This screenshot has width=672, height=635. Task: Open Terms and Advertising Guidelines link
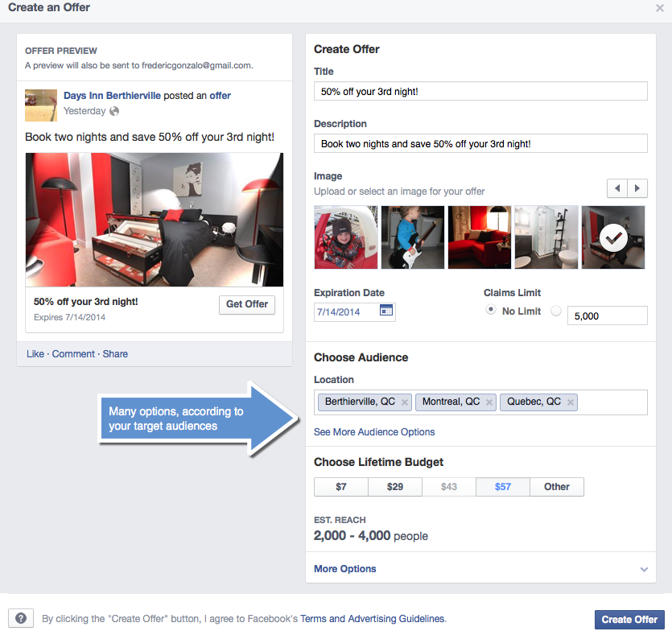[373, 619]
